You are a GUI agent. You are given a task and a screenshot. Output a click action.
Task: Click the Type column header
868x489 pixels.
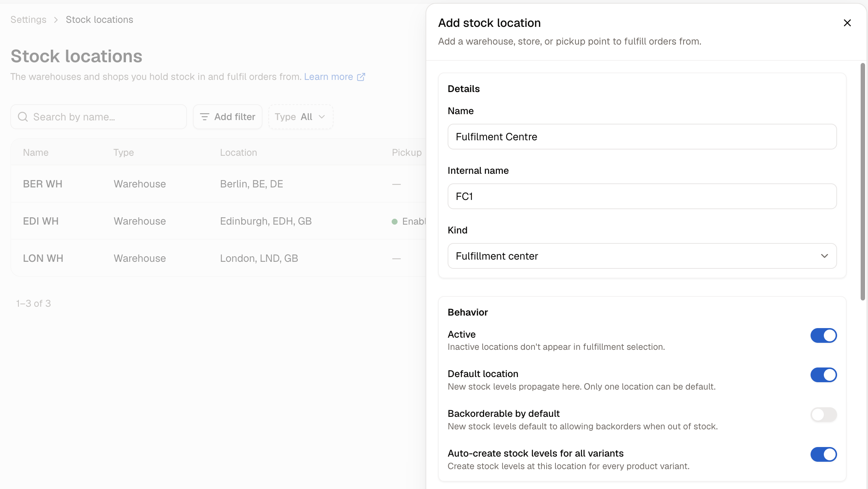click(124, 152)
